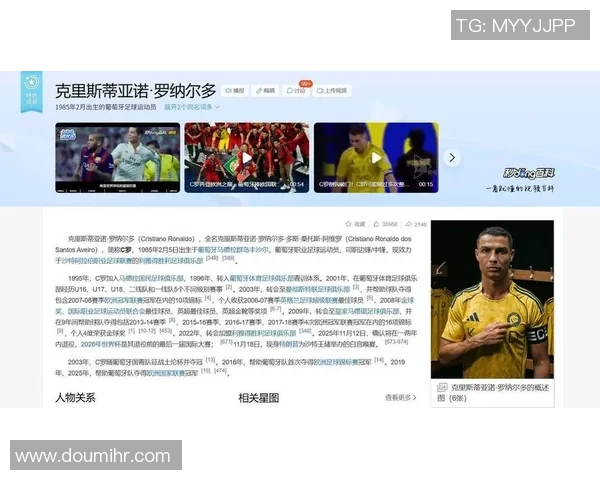
Task: Click citation [671] reference
Action: [227, 342]
